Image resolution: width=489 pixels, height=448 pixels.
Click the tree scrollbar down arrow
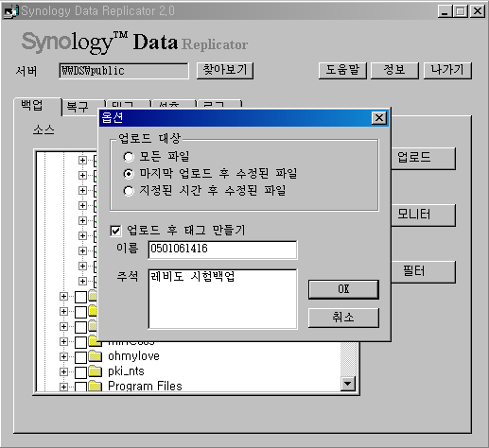tap(348, 384)
